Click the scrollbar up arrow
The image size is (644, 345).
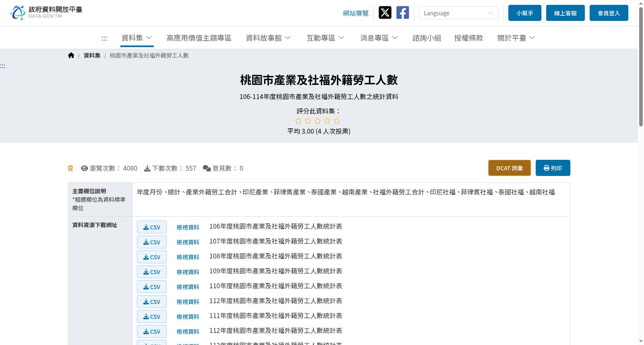(641, 3)
